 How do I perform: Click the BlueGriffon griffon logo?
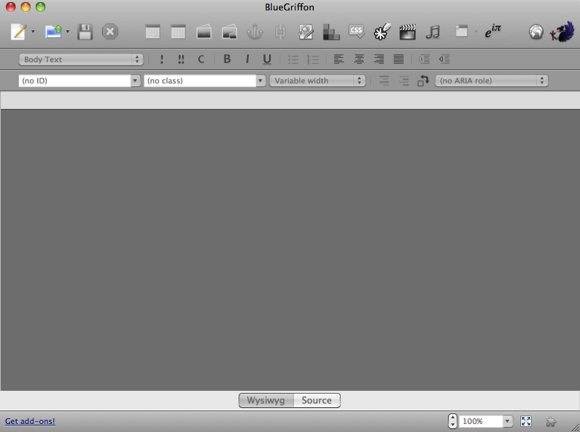562,31
